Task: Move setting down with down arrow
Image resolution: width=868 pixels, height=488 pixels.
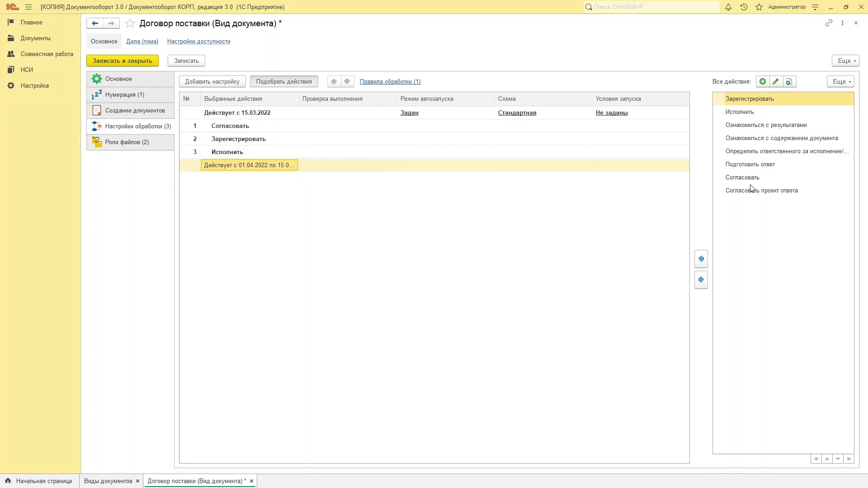Action: point(347,82)
